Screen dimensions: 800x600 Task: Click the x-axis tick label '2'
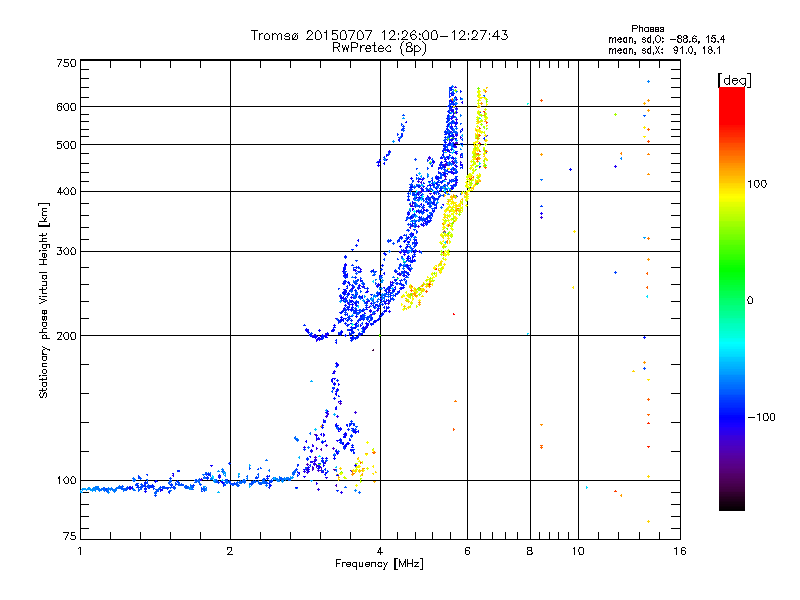tap(230, 551)
